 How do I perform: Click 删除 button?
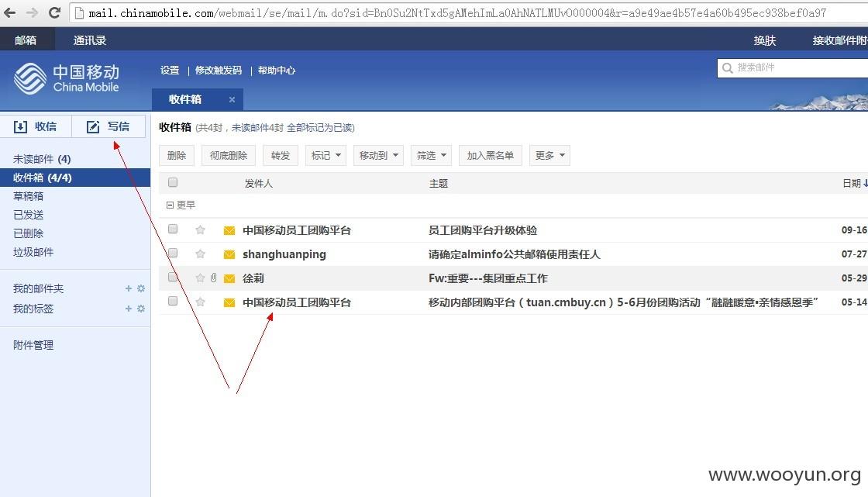click(177, 155)
